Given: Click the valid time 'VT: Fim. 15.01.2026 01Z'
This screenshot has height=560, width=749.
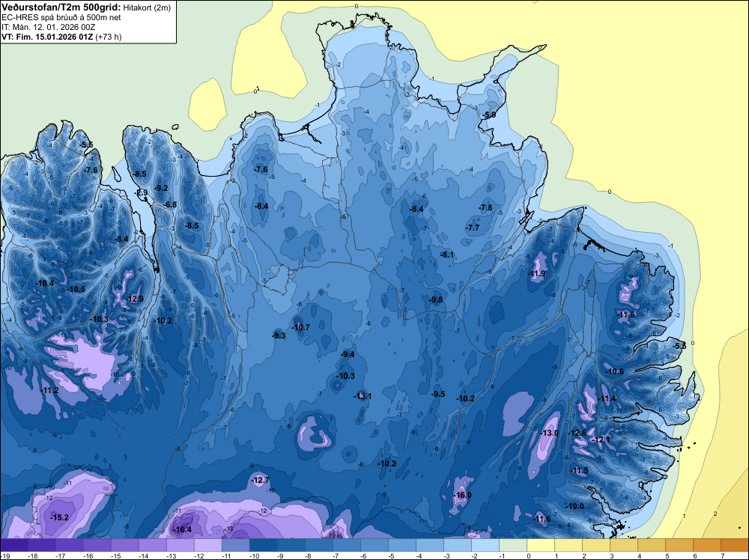Looking at the screenshot, I should tap(47, 37).
